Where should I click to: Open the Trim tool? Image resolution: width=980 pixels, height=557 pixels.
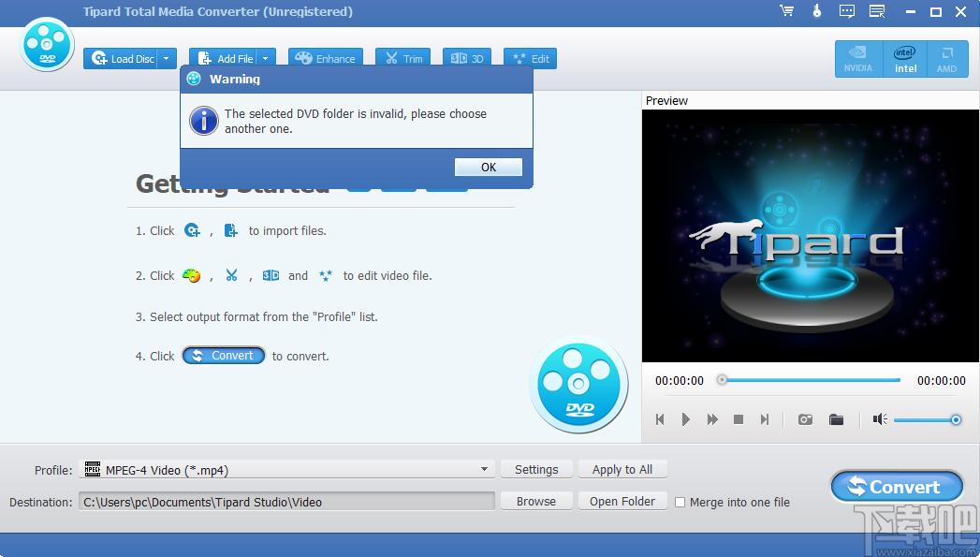403,59
